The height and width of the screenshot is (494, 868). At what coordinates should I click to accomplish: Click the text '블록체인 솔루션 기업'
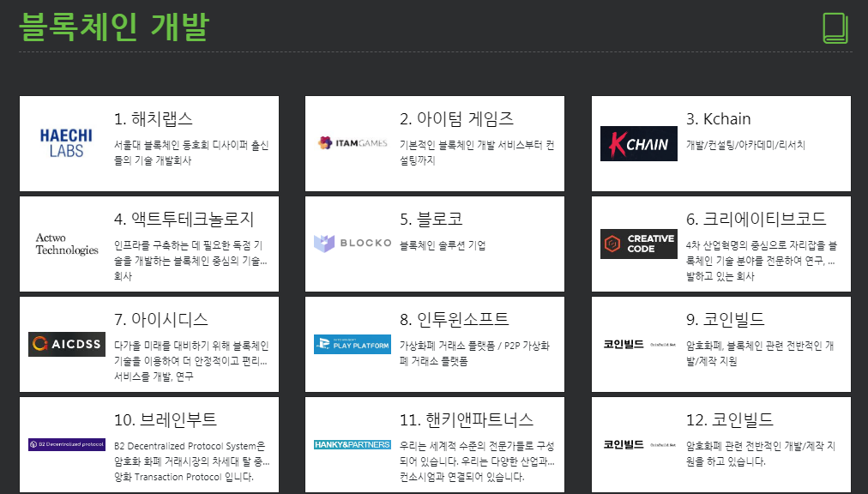(x=443, y=245)
